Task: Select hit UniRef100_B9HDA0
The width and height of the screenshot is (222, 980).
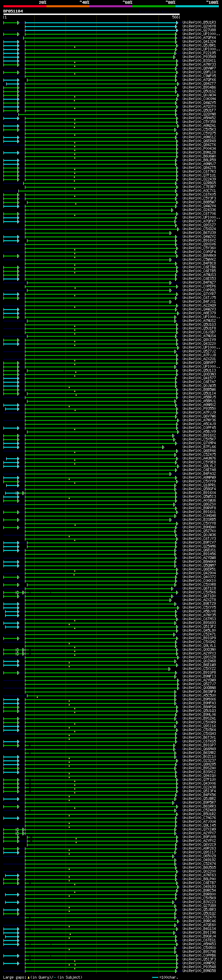Action: click(199, 527)
